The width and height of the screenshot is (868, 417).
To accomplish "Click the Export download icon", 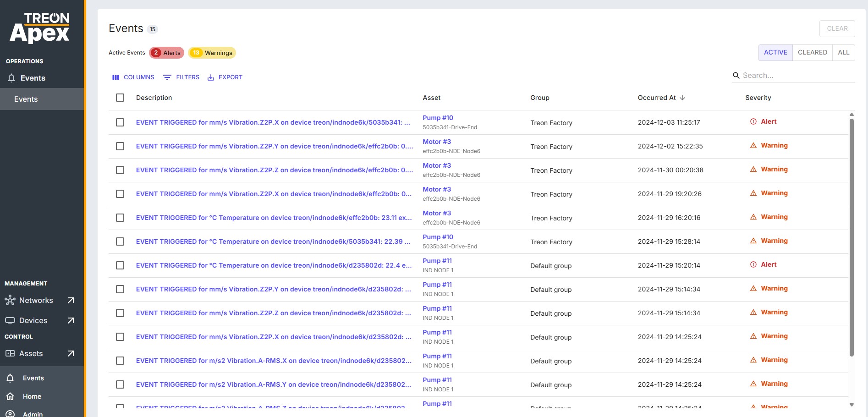I will 211,77.
